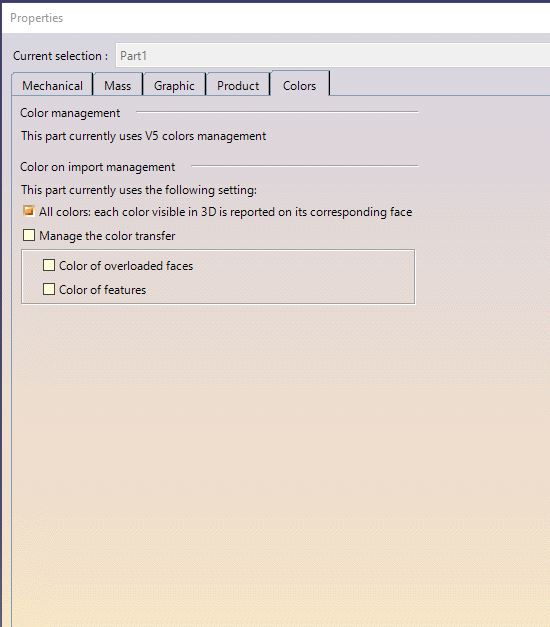Click the active Colors tab
This screenshot has width=550, height=627.
click(300, 84)
